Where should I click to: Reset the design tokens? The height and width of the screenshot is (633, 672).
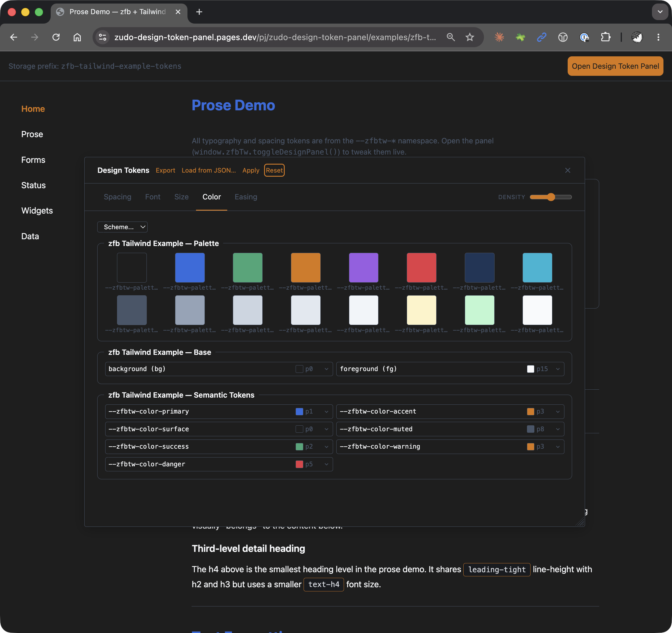[x=274, y=170]
